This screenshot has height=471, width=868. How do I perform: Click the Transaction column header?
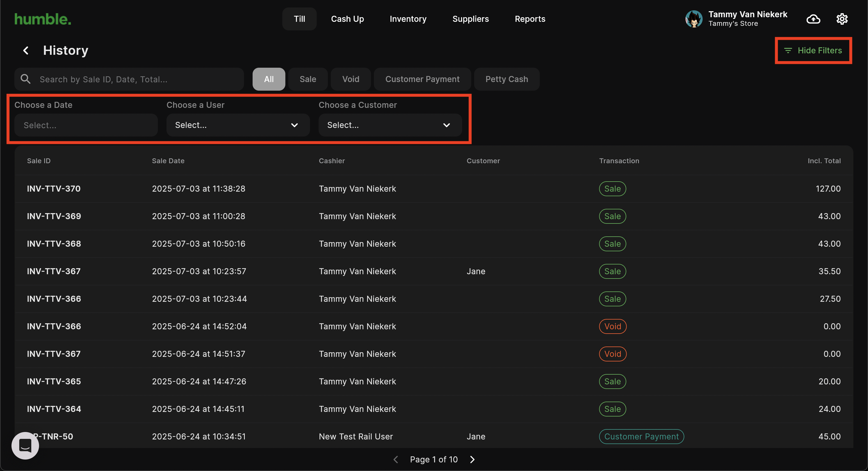619,161
